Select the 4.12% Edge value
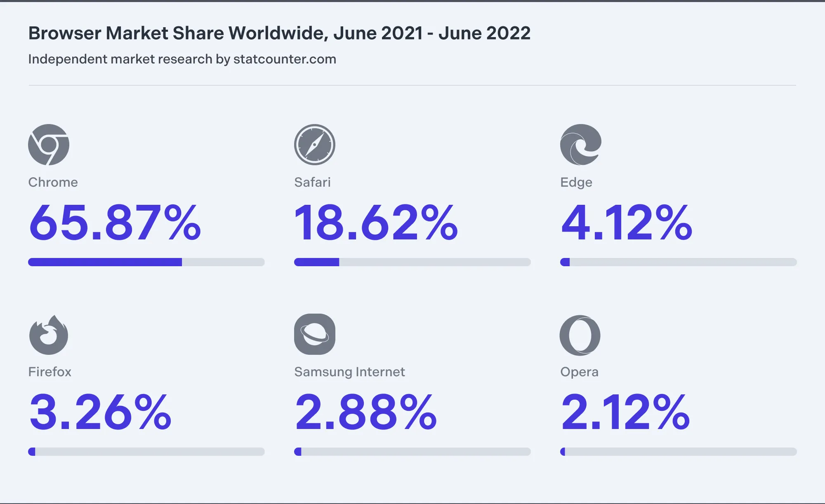 [627, 223]
